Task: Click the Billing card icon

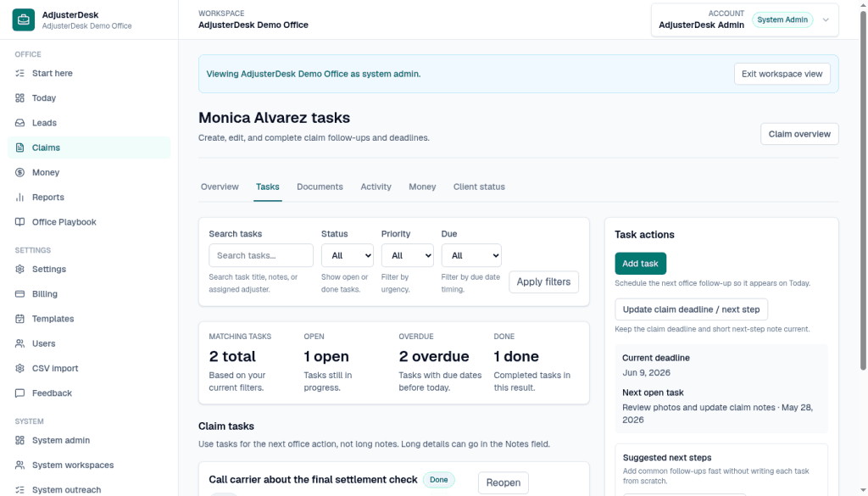Action: coord(20,294)
